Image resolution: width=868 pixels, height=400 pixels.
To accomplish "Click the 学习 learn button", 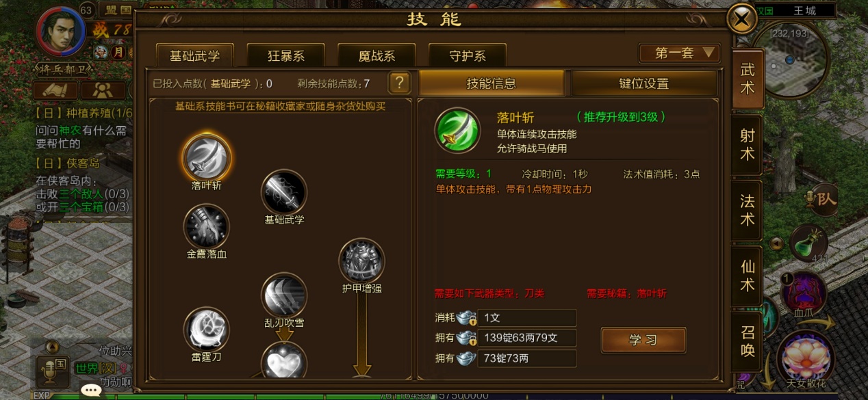I will (643, 340).
